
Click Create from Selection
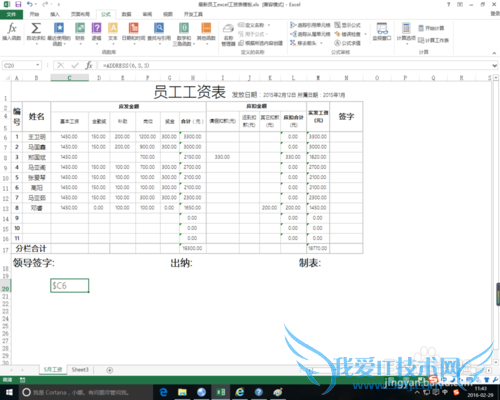[x=261, y=43]
